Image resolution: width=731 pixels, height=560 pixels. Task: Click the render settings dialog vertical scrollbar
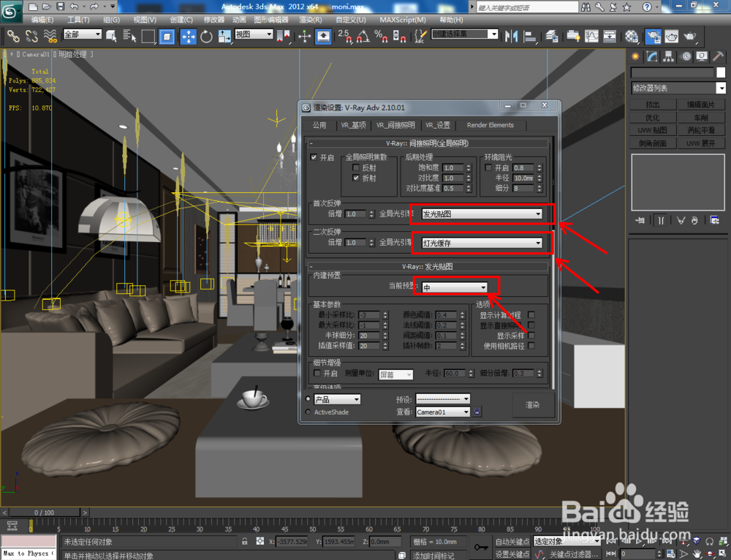(x=553, y=261)
